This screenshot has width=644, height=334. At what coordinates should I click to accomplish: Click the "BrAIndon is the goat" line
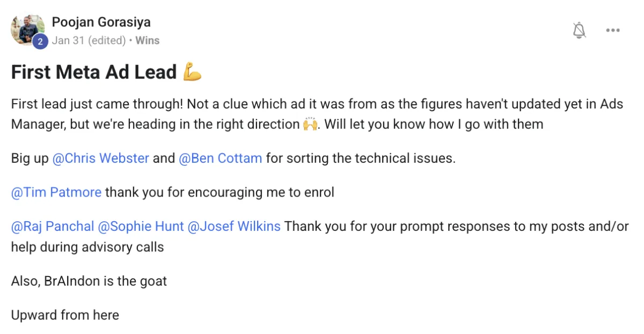tap(89, 281)
